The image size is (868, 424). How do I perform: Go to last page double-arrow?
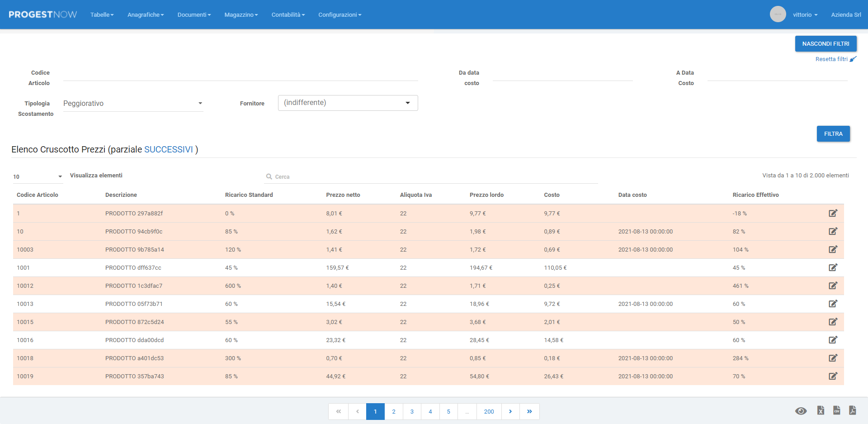click(x=529, y=411)
